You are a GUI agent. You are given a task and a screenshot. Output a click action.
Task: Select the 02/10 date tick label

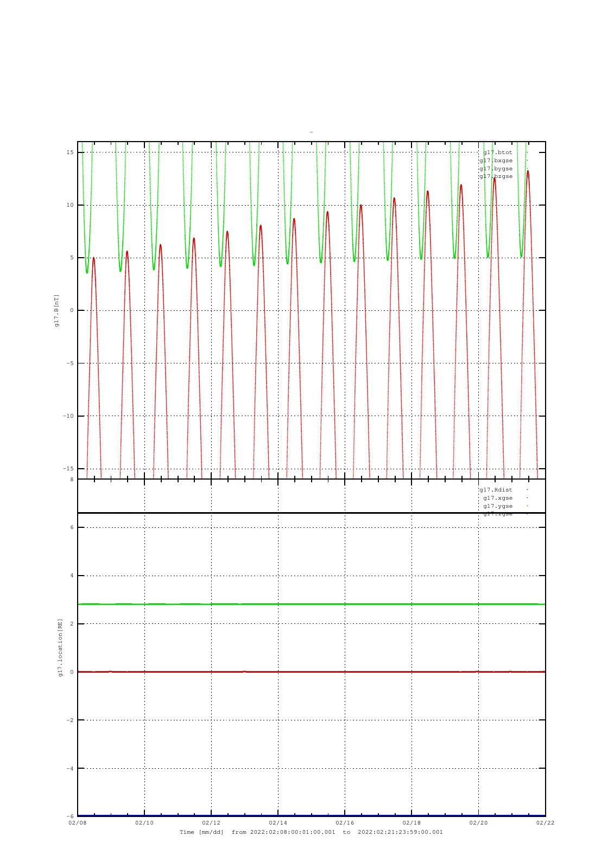144,823
